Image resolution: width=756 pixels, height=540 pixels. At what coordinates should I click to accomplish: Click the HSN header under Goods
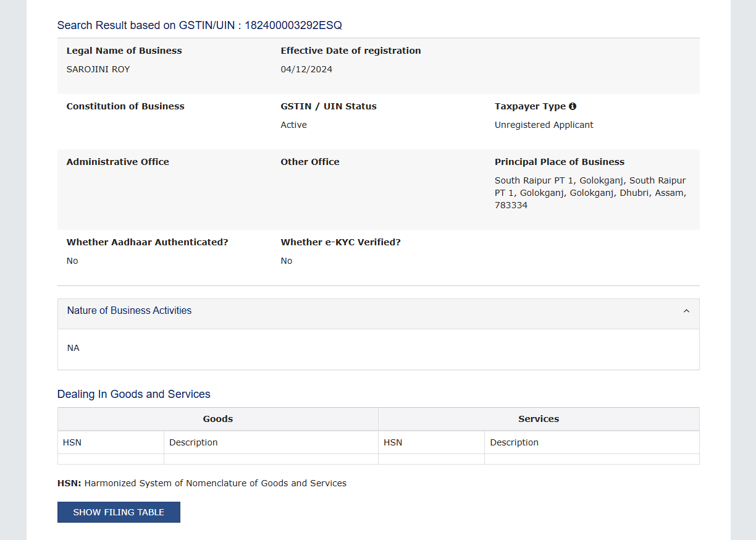pos(72,442)
